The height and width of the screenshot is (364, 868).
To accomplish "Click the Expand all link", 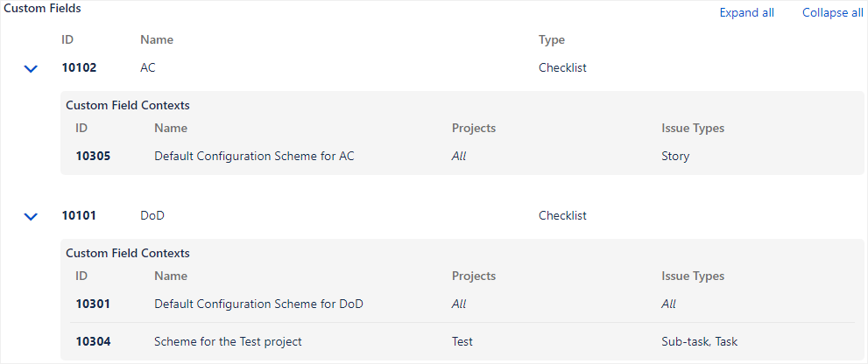I will click(746, 13).
